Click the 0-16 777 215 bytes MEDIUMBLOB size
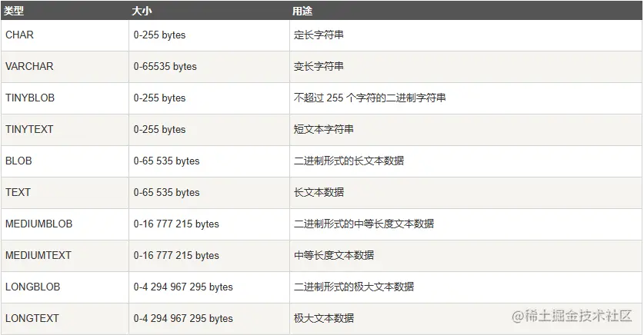The height and width of the screenshot is (335, 644). (176, 224)
